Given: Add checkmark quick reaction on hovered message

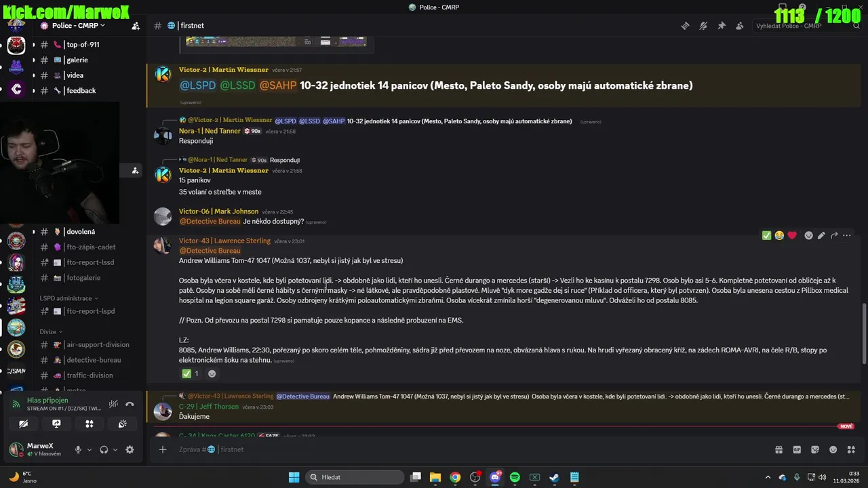Looking at the screenshot, I should (766, 235).
